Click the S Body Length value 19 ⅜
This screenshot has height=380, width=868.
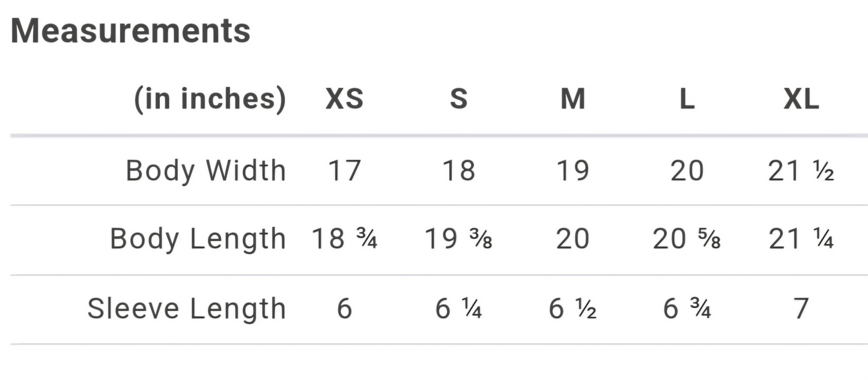click(458, 240)
